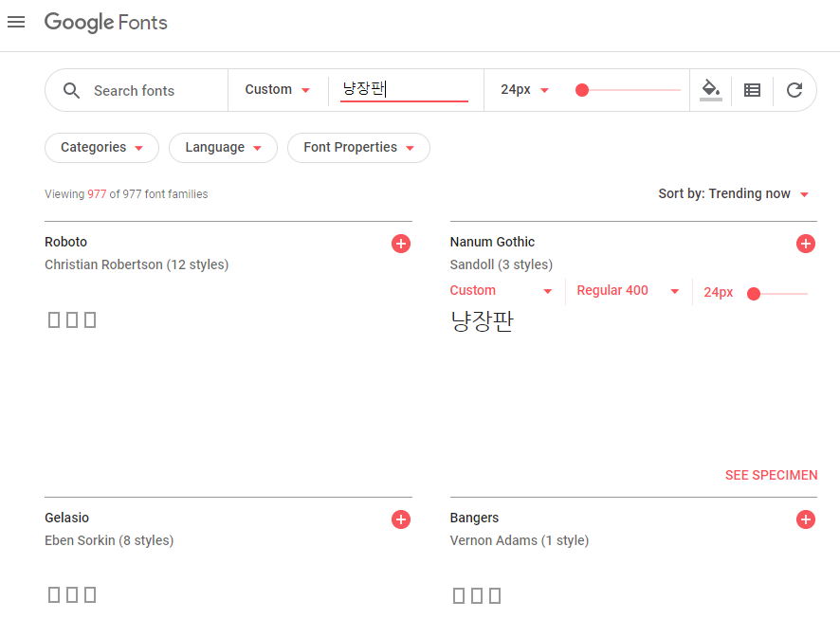
Task: Expand the Categories filter
Action: coord(101,148)
